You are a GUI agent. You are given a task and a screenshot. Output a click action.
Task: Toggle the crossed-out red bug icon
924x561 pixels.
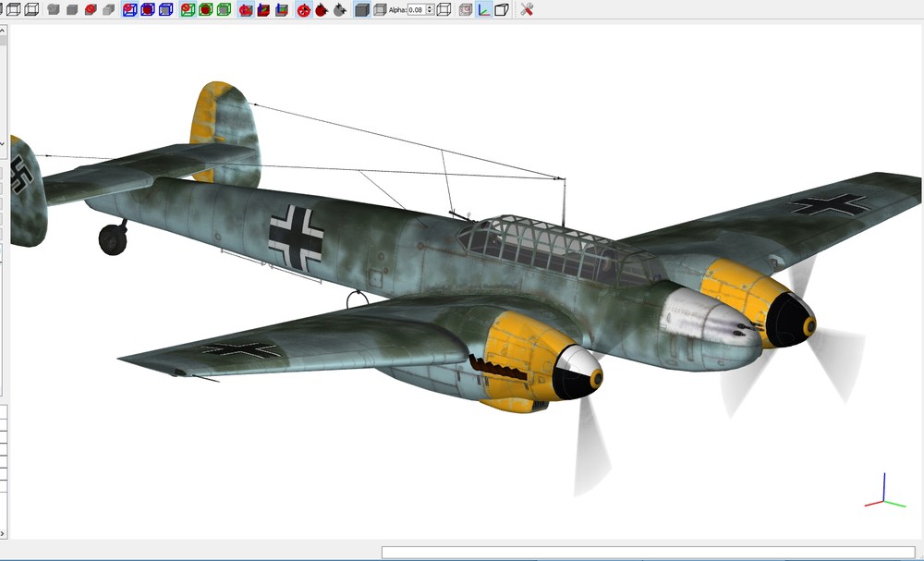pyautogui.click(x=303, y=9)
